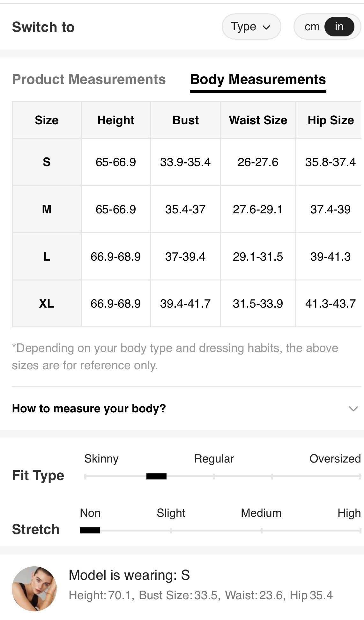This screenshot has height=620, width=364.
Task: Click the chevron beside measure your body
Action: pyautogui.click(x=353, y=409)
